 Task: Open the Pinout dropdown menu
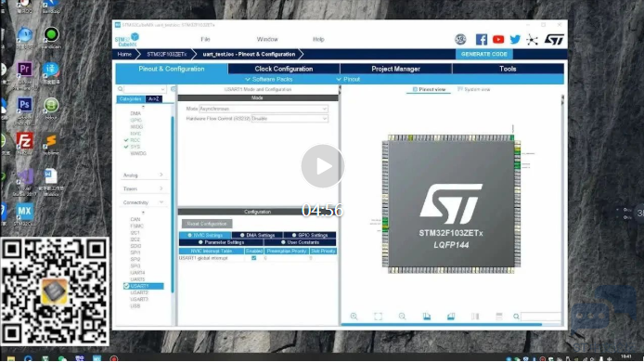[348, 79]
